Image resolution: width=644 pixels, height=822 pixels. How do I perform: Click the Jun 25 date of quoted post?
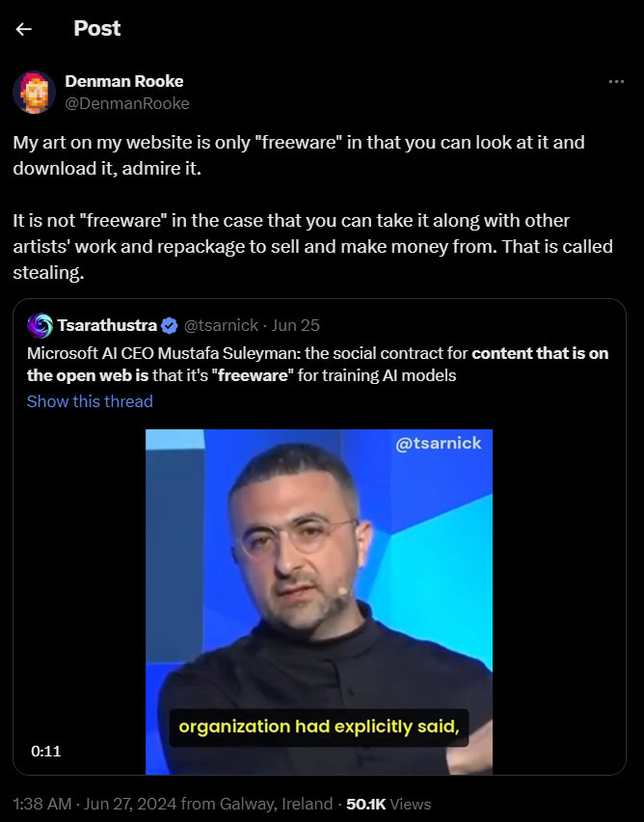[x=296, y=325]
